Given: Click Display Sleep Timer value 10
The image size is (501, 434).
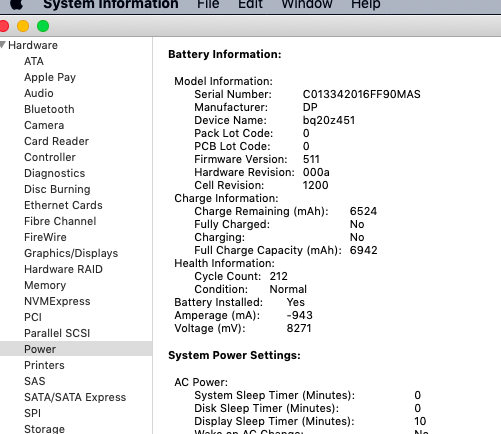Looking at the screenshot, I should pos(420,421).
